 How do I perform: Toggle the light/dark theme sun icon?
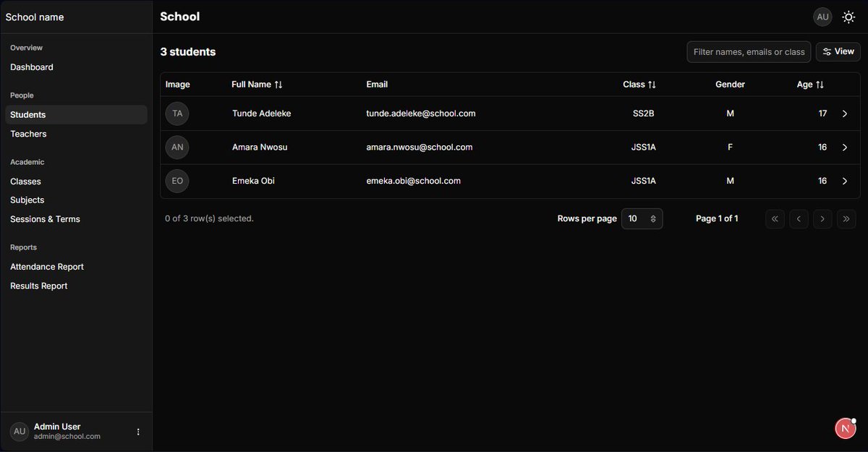coord(848,17)
